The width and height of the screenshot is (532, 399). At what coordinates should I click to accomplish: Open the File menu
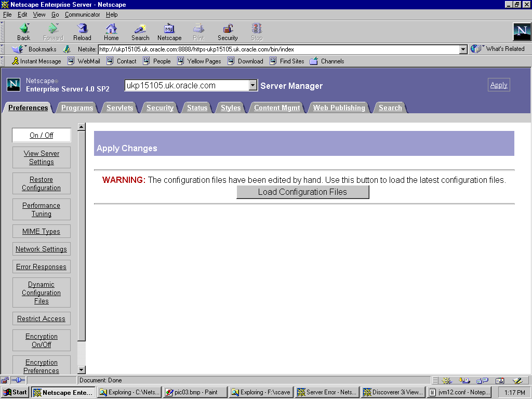[x=7, y=15]
